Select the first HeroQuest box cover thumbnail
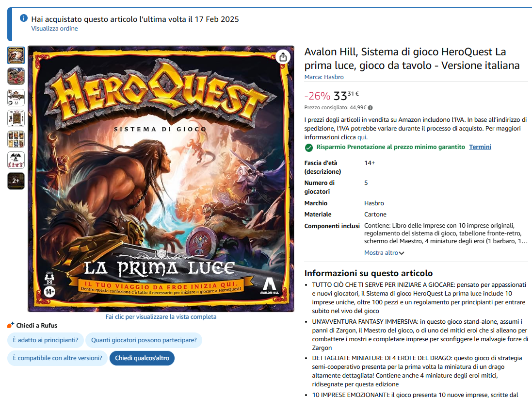 (x=16, y=55)
